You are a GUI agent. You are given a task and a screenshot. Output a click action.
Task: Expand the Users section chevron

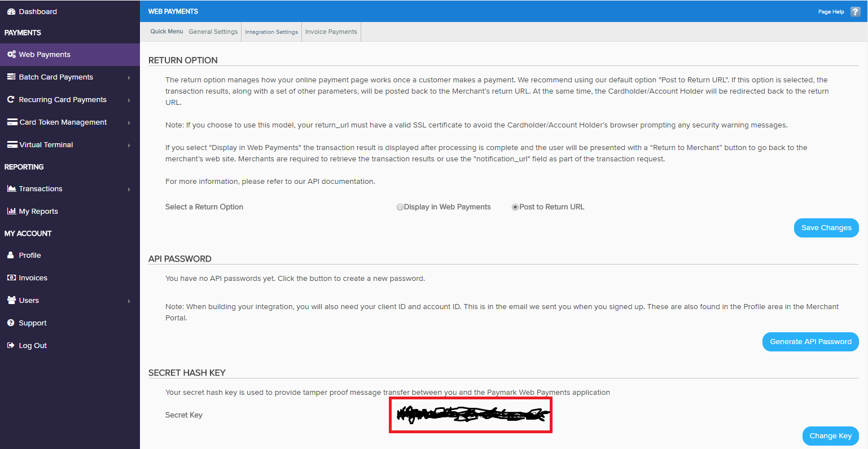(130, 300)
